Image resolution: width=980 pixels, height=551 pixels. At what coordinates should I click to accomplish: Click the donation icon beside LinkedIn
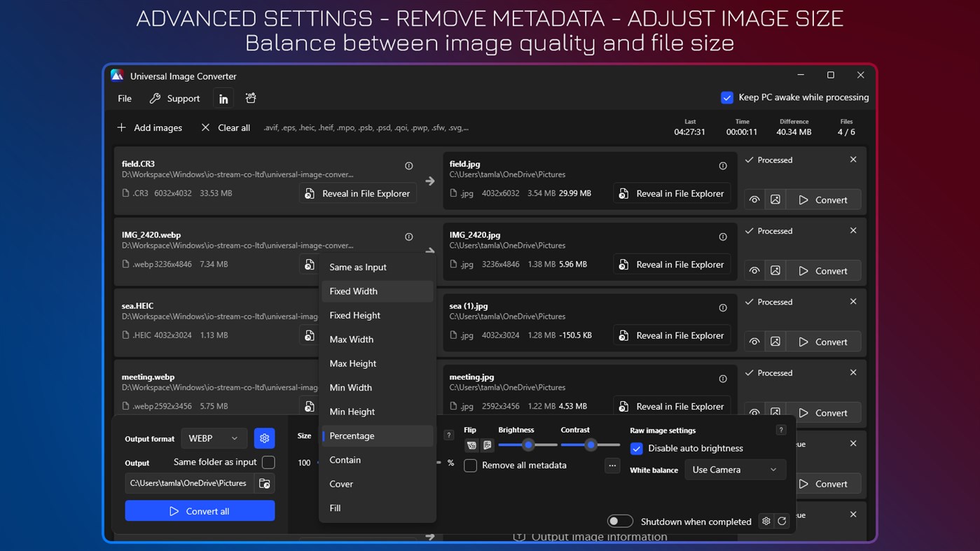pyautogui.click(x=250, y=98)
